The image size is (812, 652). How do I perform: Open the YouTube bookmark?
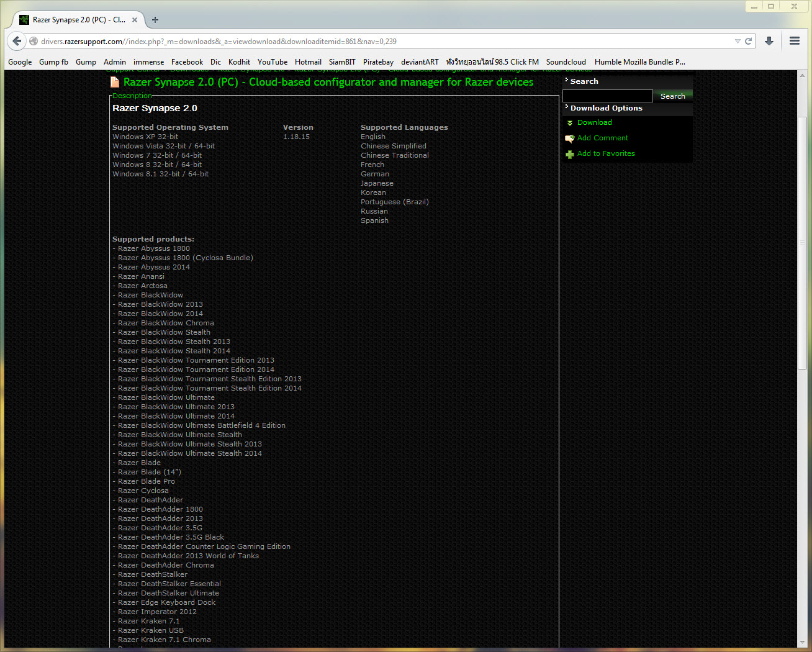(273, 62)
